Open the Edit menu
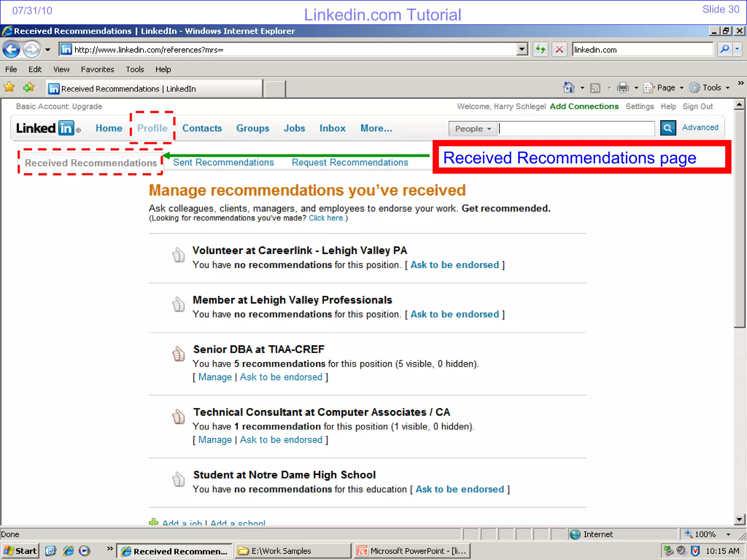Screen dimensions: 747x560 pyautogui.click(x=35, y=69)
